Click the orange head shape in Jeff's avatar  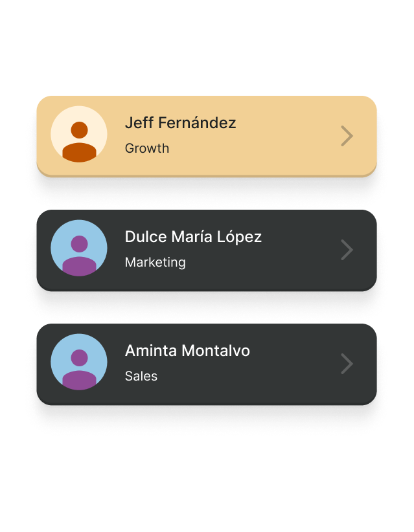coord(79,129)
